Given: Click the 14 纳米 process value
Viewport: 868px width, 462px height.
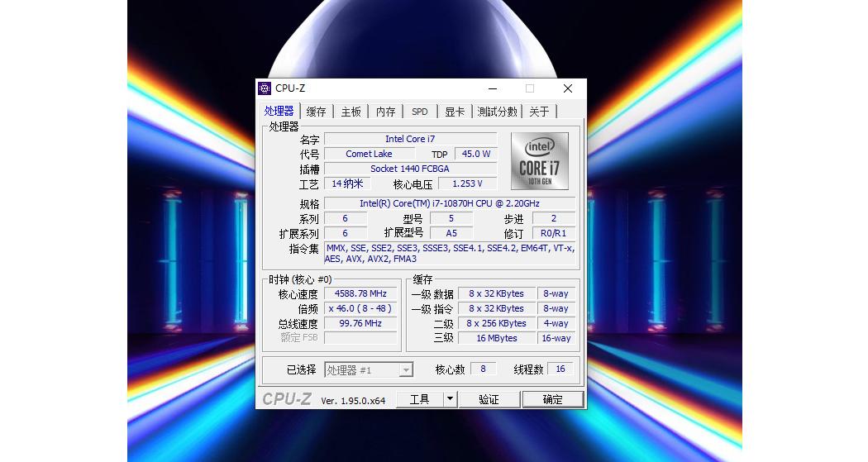Looking at the screenshot, I should pyautogui.click(x=348, y=183).
